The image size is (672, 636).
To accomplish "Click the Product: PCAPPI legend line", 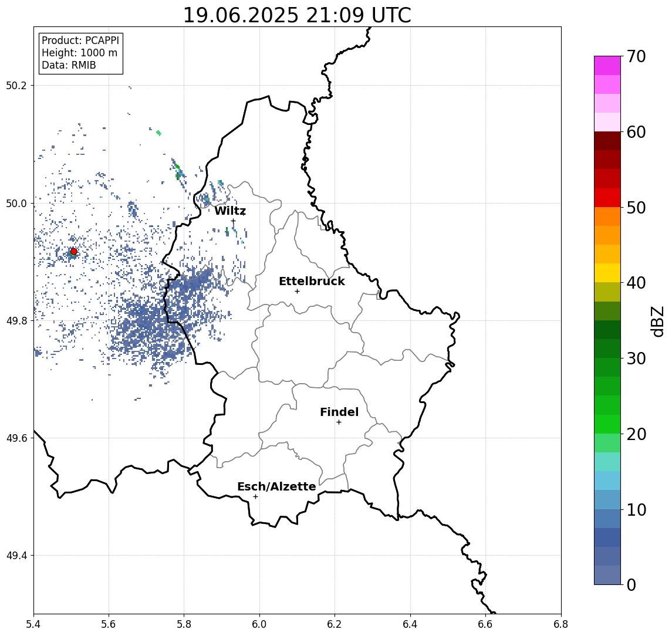I will [x=80, y=40].
